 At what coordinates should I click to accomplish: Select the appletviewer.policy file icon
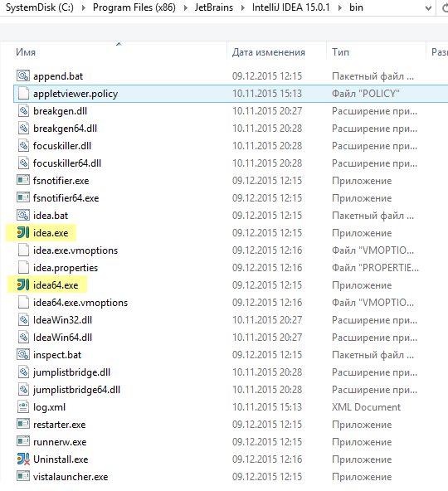tap(23, 94)
